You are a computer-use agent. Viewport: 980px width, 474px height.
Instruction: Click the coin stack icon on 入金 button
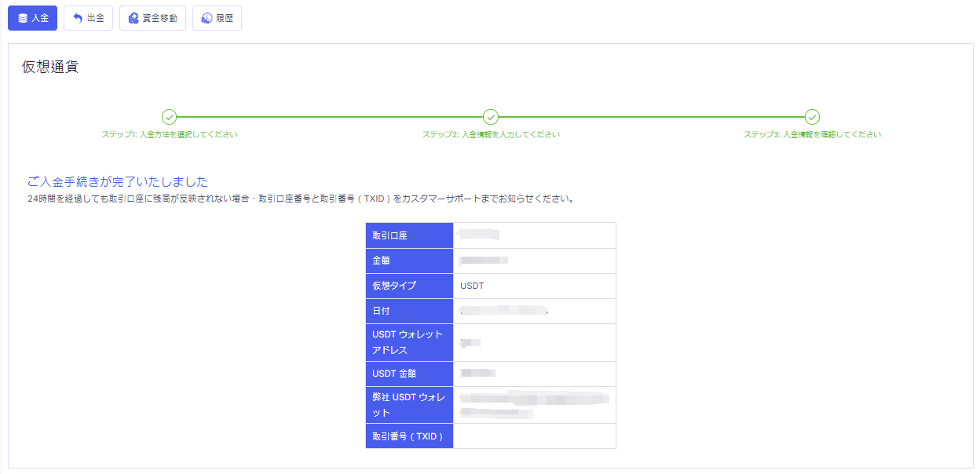click(x=23, y=18)
